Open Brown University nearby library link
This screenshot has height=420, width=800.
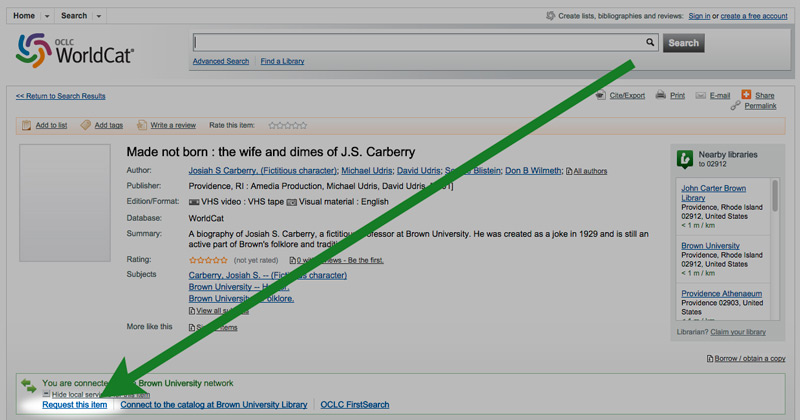click(x=710, y=246)
